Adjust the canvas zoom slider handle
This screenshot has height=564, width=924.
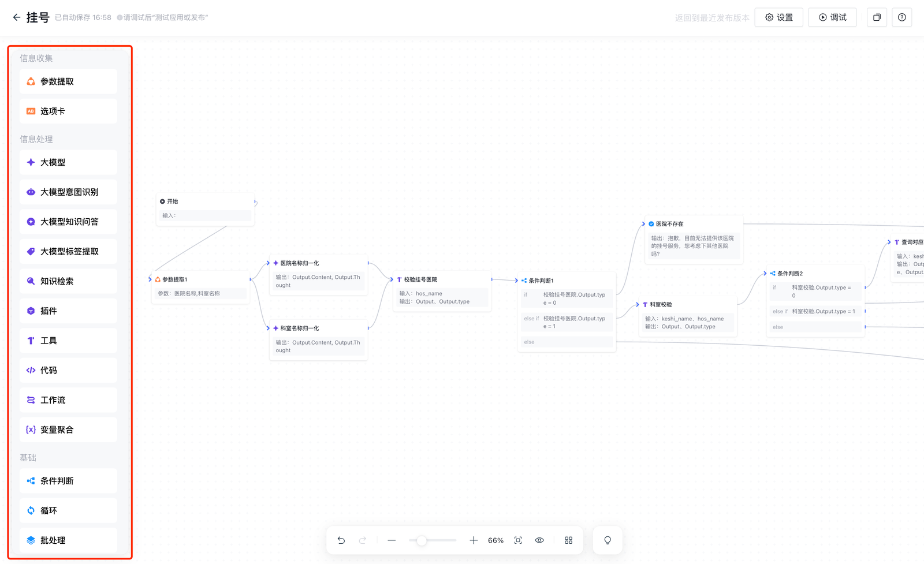[x=422, y=540]
